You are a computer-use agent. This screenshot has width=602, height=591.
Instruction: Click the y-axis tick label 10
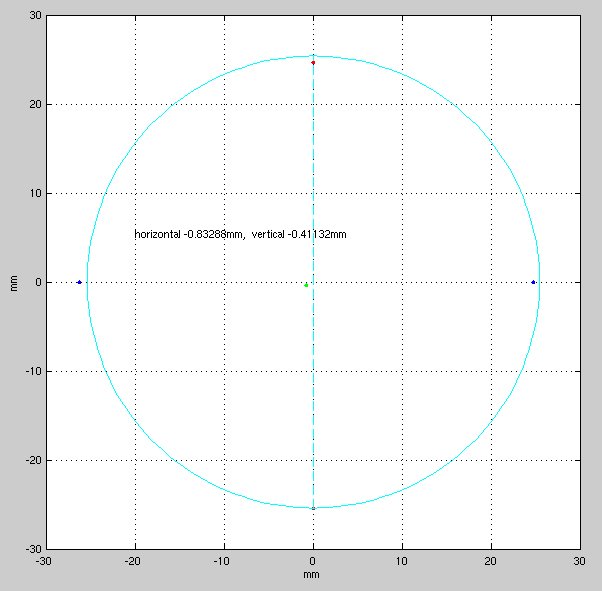35,193
